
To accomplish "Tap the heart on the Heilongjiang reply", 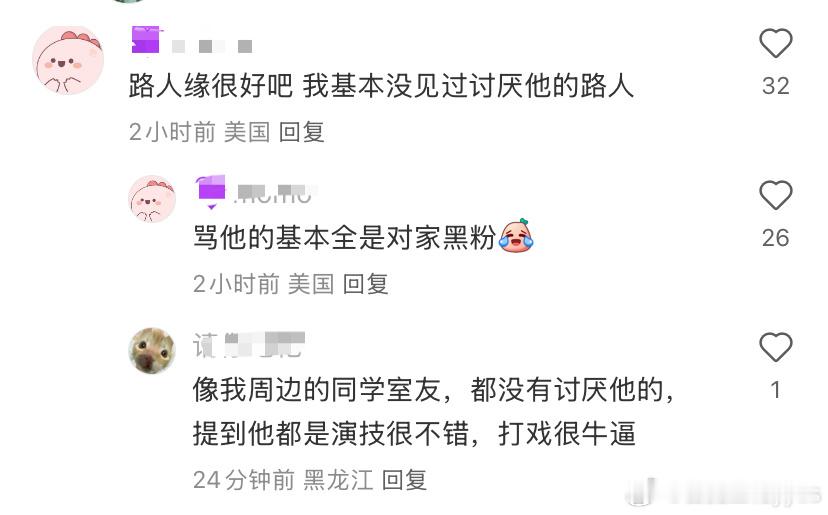I will [x=775, y=347].
